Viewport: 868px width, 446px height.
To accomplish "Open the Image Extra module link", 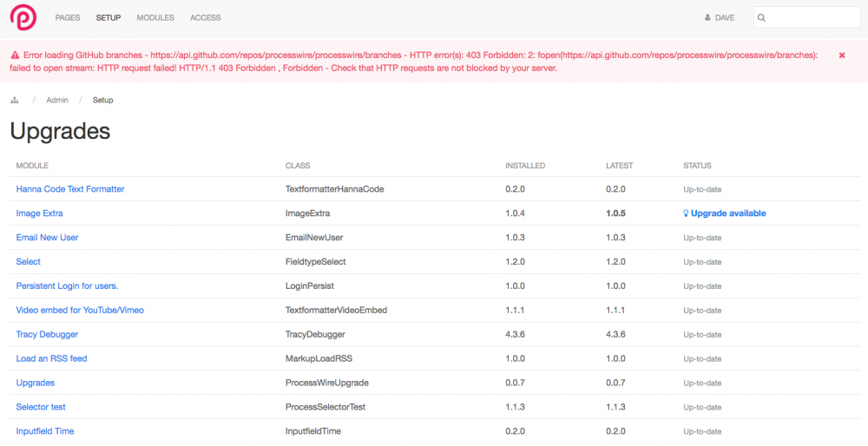I will tap(40, 213).
